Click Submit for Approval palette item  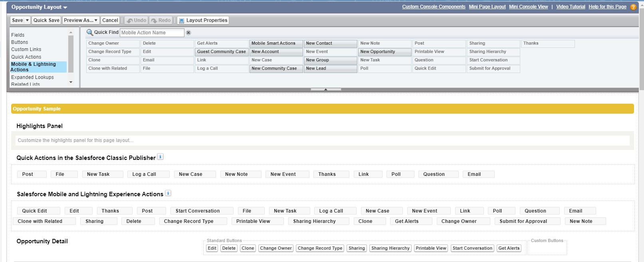point(493,69)
